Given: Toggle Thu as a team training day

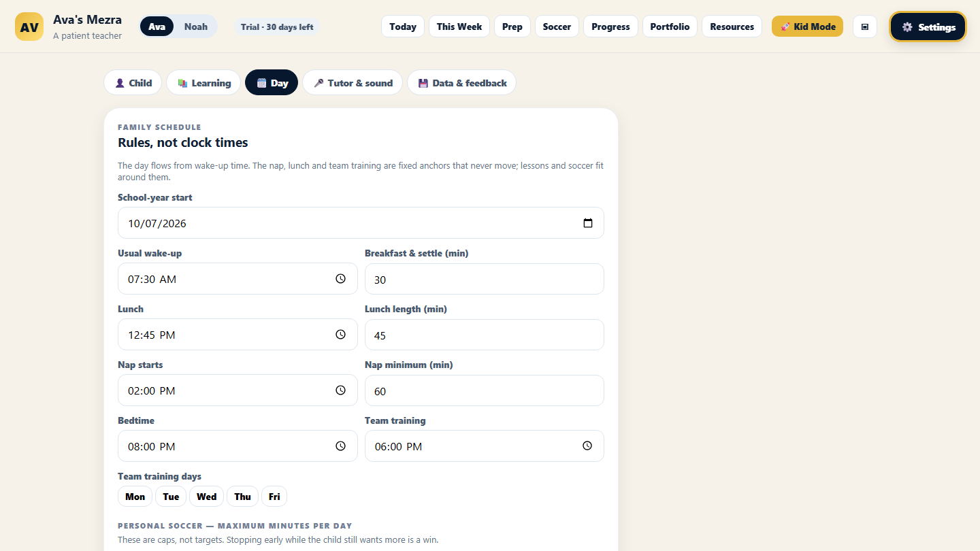Looking at the screenshot, I should (242, 497).
